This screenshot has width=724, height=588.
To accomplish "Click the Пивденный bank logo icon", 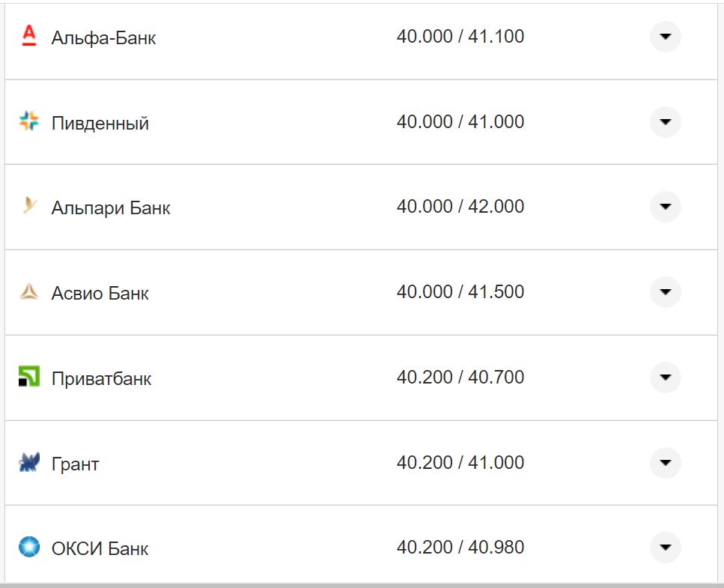I will tap(28, 121).
